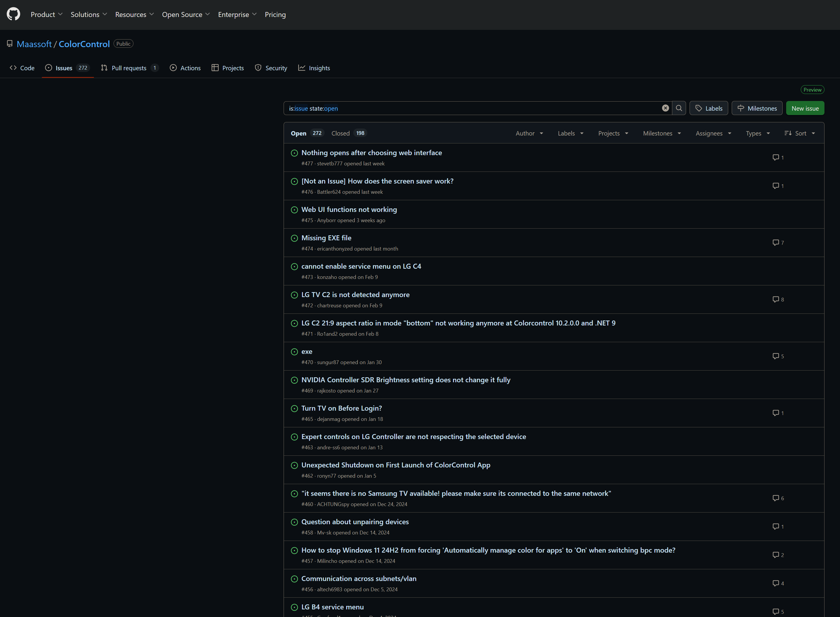Viewport: 840px width, 617px height.
Task: Click the GitHub logo icon
Action: [13, 14]
